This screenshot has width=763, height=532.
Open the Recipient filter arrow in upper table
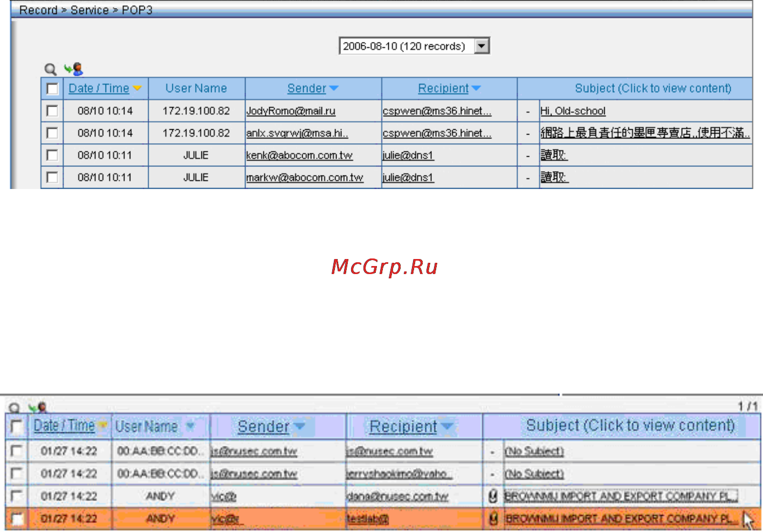pos(476,89)
